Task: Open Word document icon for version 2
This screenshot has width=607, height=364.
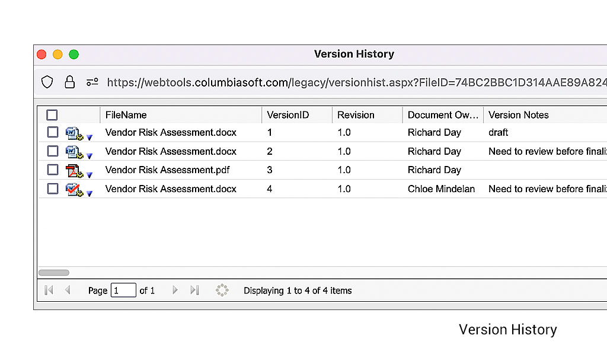Action: point(74,152)
